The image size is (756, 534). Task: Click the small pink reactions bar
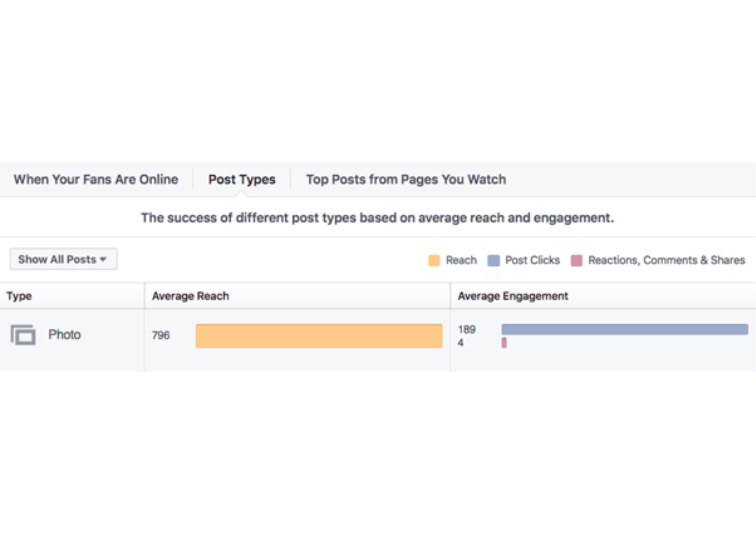pyautogui.click(x=504, y=343)
